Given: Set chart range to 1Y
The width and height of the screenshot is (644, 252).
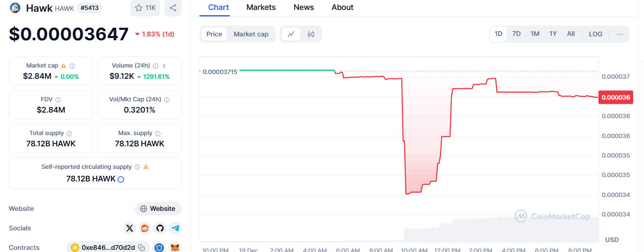Looking at the screenshot, I should click(553, 34).
